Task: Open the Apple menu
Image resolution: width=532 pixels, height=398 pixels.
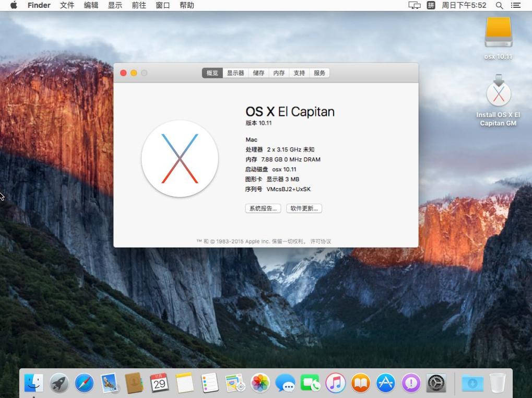Action: (x=14, y=5)
